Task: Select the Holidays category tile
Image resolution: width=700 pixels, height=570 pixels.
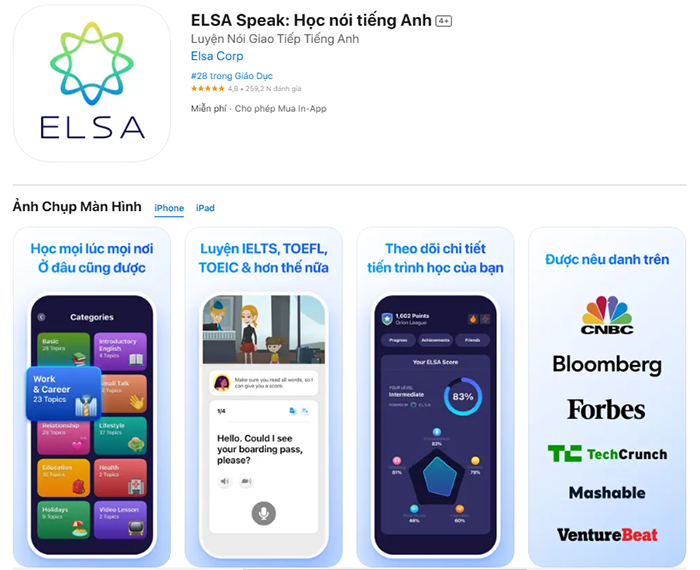Action: click(63, 520)
